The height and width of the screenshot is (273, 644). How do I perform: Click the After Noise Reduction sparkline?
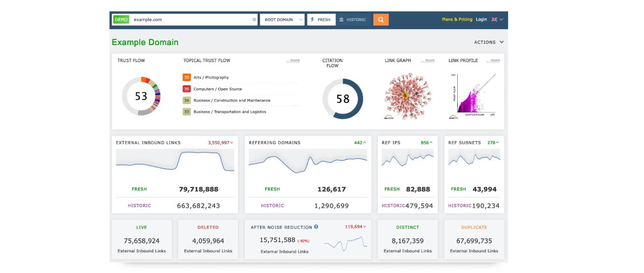click(x=346, y=244)
